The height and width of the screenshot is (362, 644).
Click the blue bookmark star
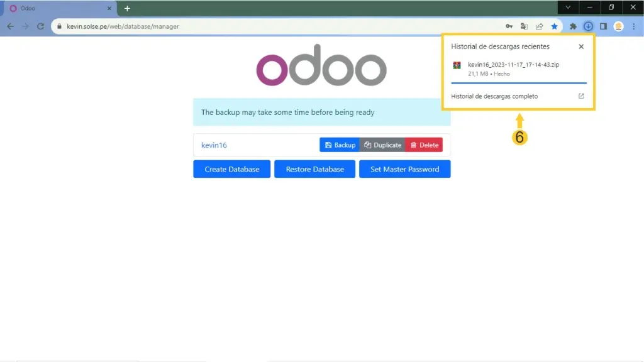point(554,26)
